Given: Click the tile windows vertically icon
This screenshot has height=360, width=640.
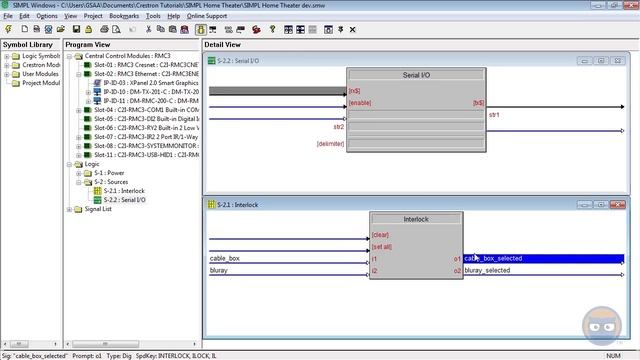Looking at the screenshot, I should [x=300, y=29].
